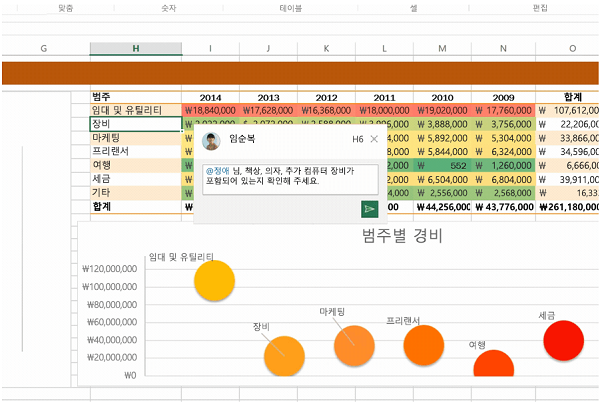
Task: Select the ₩16,368,000 cell
Action: pos(326,110)
